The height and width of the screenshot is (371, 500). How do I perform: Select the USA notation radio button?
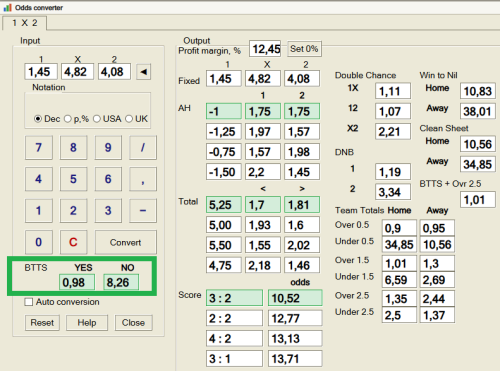point(97,119)
